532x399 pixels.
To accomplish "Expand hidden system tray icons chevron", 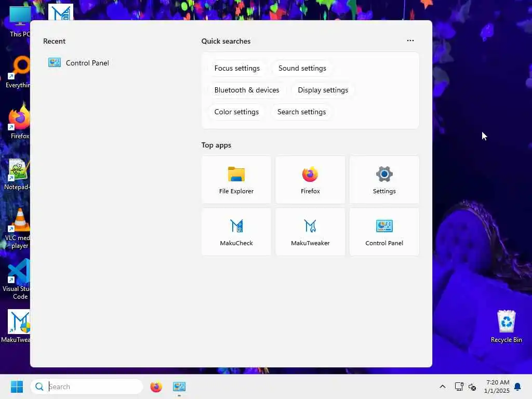I will coord(443,387).
